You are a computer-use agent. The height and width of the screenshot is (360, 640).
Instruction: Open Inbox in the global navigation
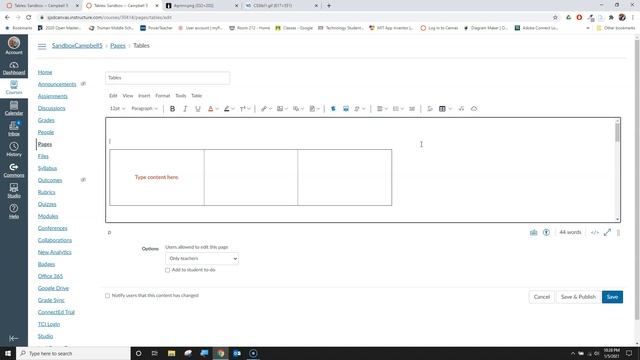[x=14, y=129]
